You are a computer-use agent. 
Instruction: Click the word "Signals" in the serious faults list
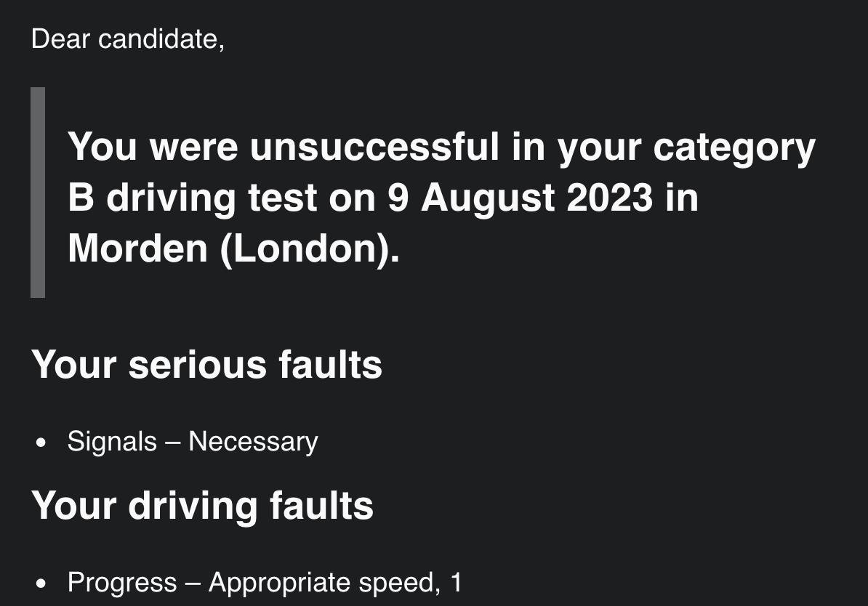pos(112,442)
